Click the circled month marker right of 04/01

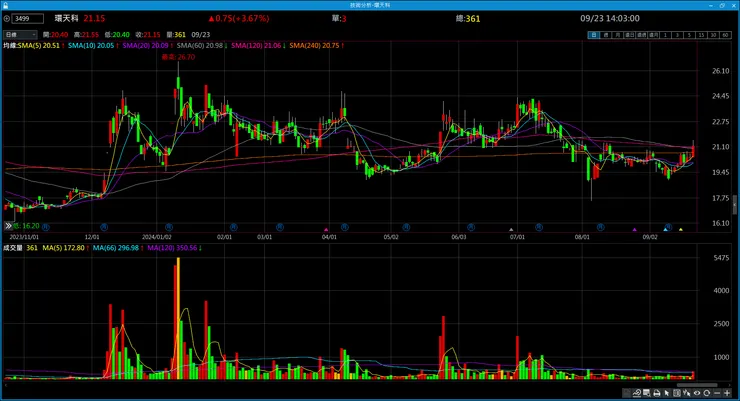click(x=345, y=227)
